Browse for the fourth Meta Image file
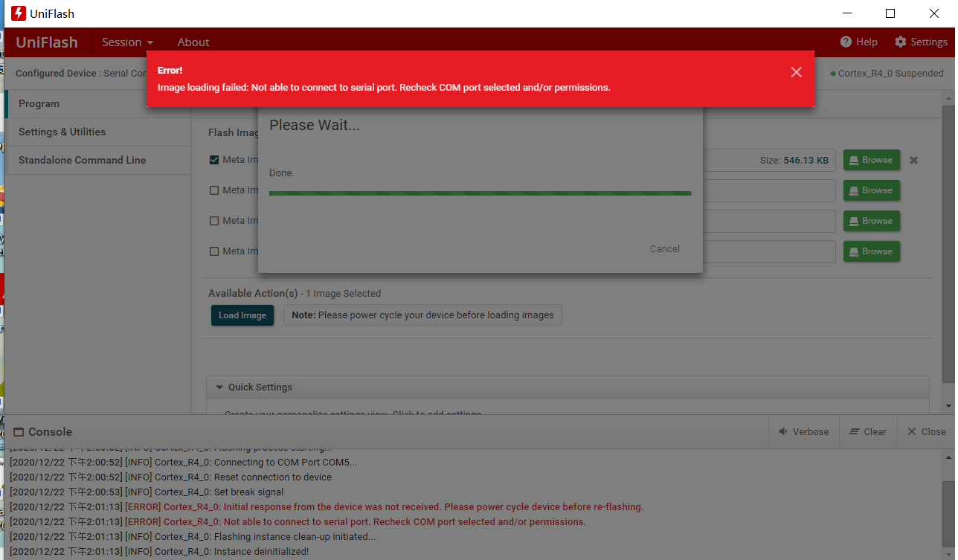Screen dimensions: 958x560 tap(871, 251)
